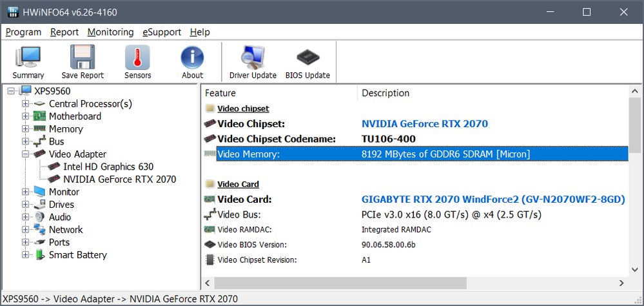Open the Help menu
This screenshot has width=644, height=306.
pyautogui.click(x=200, y=32)
